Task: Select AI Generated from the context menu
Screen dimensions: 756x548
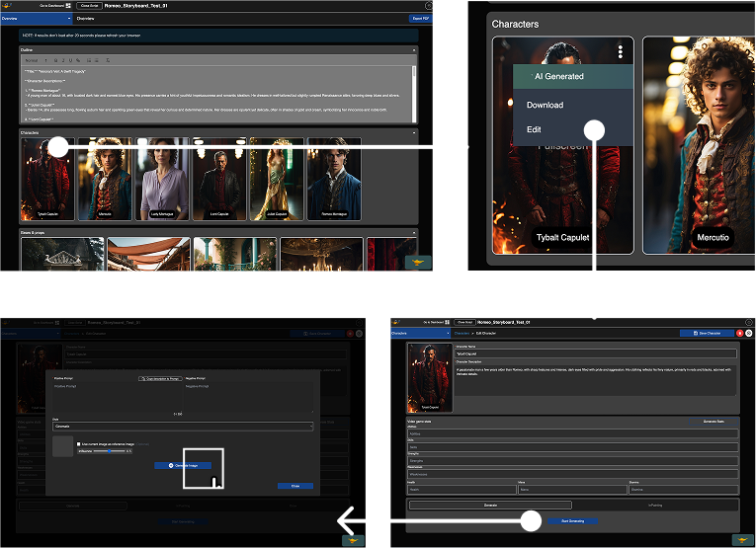Action: click(x=558, y=77)
